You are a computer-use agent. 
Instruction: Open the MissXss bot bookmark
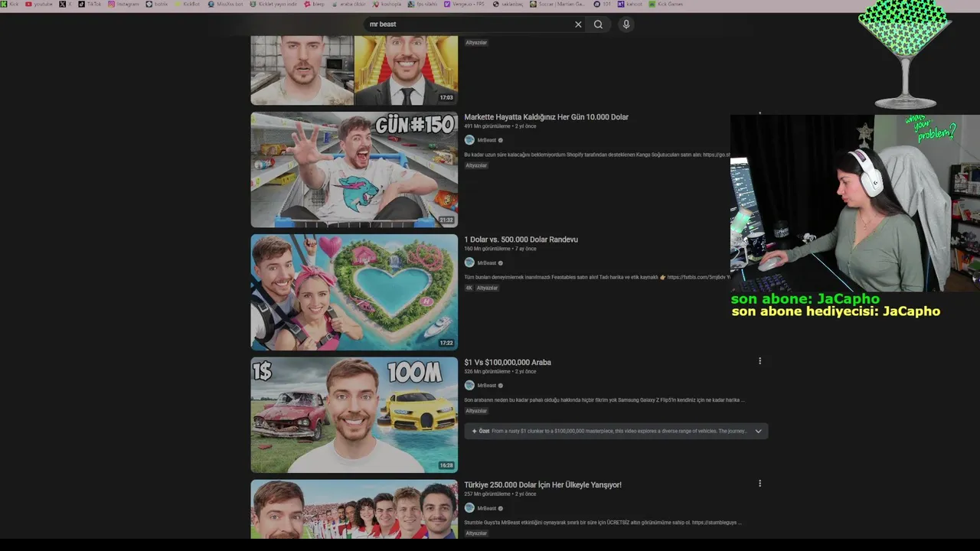(x=226, y=4)
